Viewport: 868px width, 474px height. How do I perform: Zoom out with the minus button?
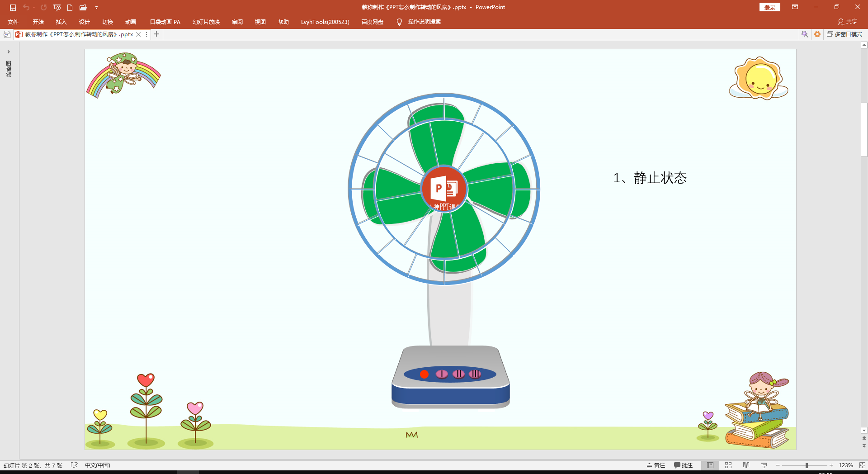(x=778, y=465)
